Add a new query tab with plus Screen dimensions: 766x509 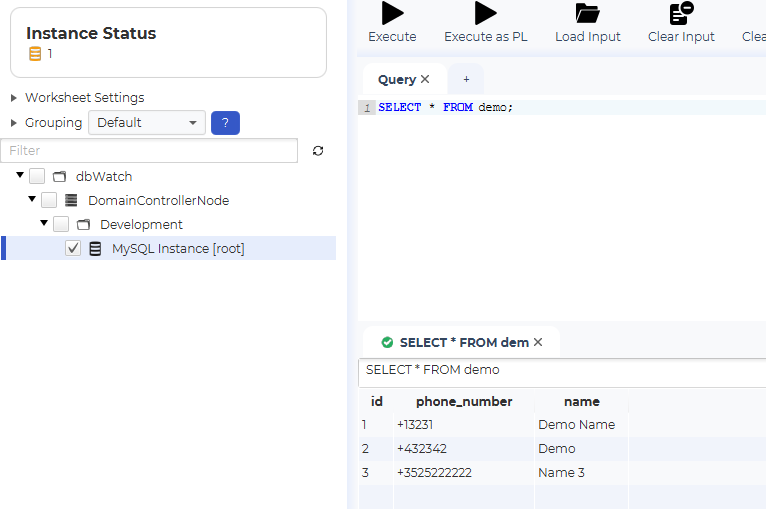pos(466,79)
